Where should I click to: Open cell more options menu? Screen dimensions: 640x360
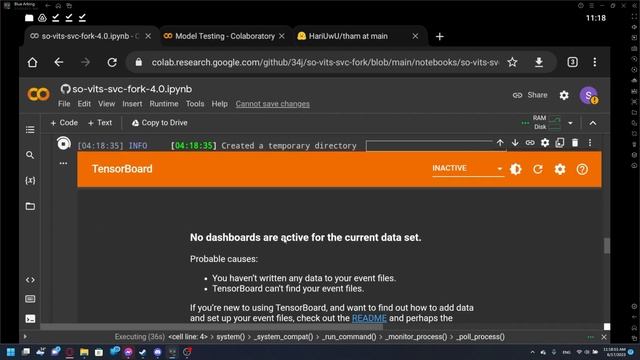point(590,142)
